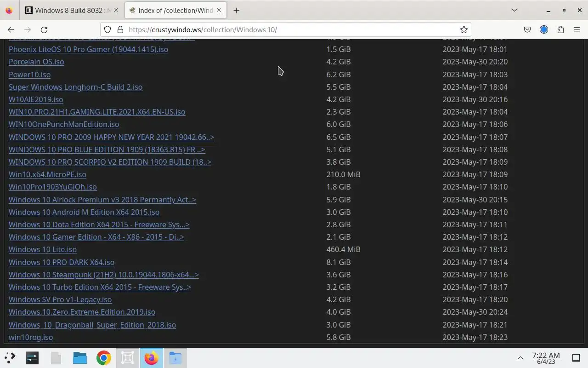
Task: Open WIN10.PRO.21H1.GAMING.LITE.2021 iso link
Action: [97, 112]
